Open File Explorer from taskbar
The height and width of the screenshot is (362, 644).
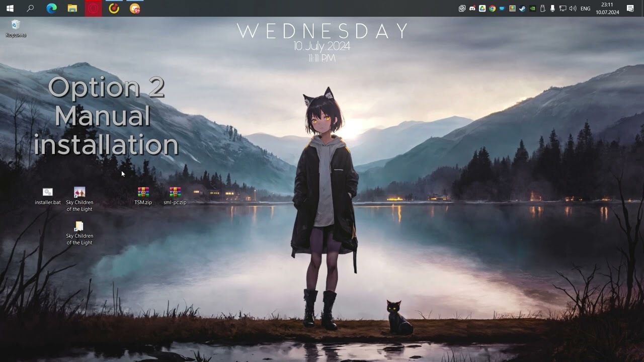point(72,9)
